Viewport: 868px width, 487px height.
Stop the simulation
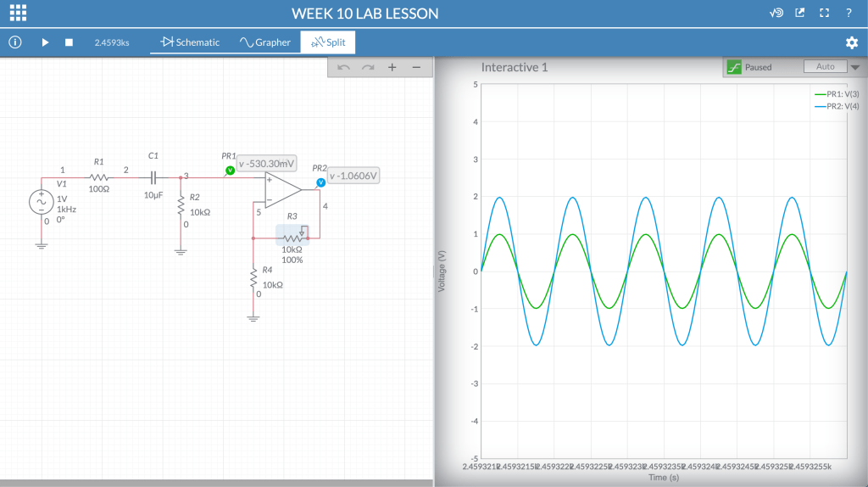click(70, 42)
